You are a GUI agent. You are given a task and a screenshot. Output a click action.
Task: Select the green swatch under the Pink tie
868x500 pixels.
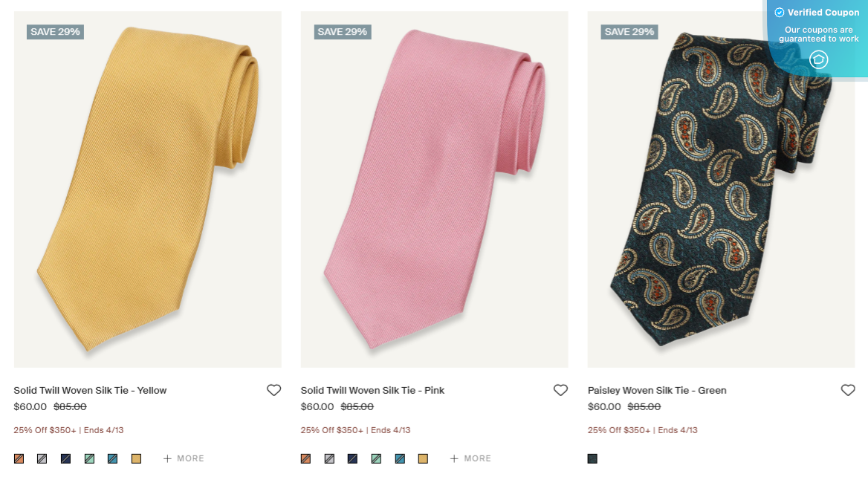point(376,458)
